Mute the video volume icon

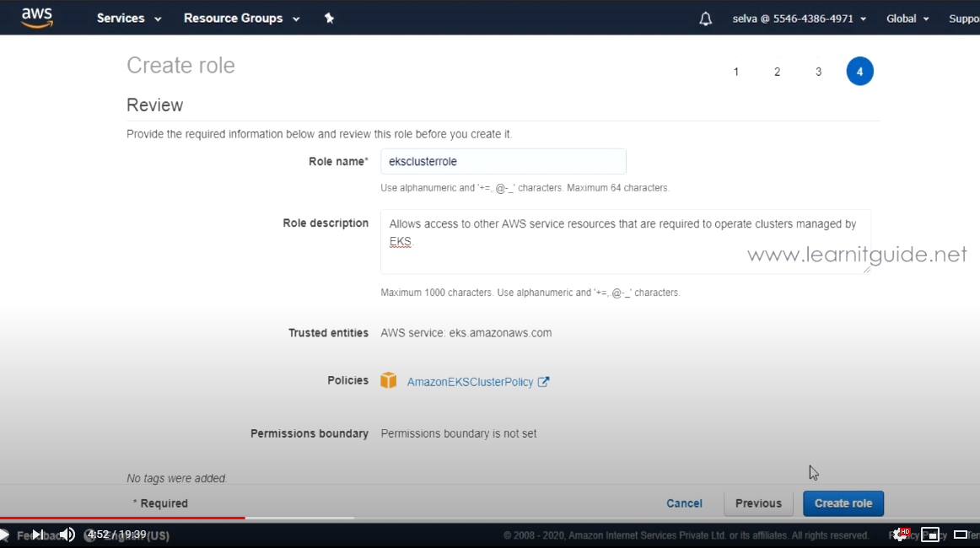(x=67, y=535)
